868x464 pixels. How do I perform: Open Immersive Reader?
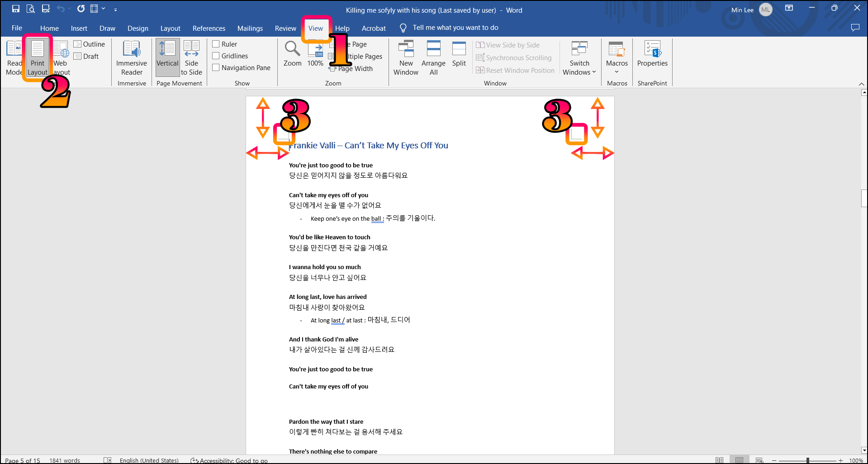pyautogui.click(x=132, y=58)
